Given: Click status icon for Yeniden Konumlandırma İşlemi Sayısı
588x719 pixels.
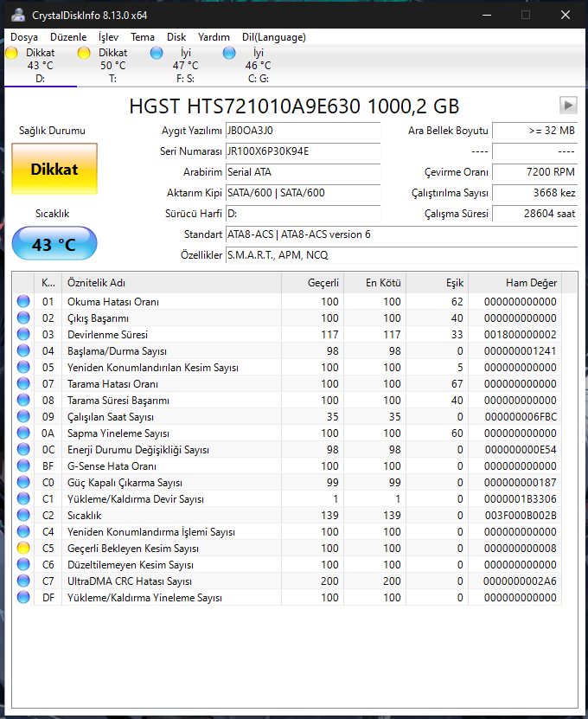Looking at the screenshot, I should pos(23,531).
